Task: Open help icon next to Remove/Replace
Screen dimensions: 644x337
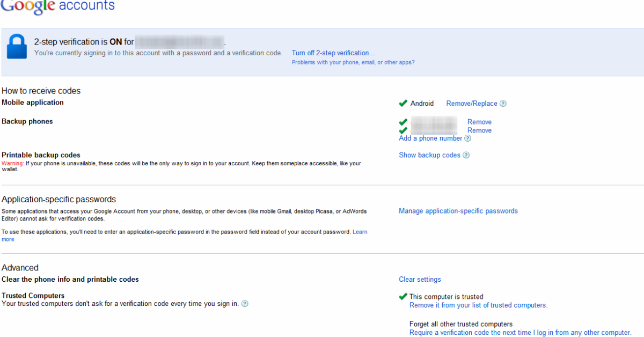Action: [x=503, y=104]
